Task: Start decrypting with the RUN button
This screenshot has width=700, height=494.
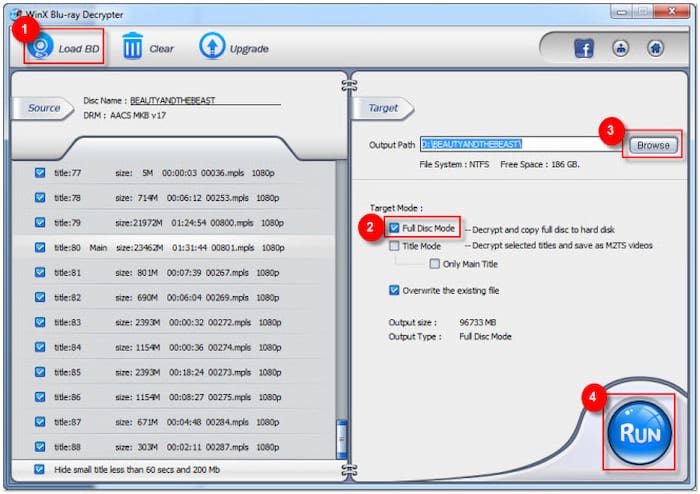Action: click(639, 432)
